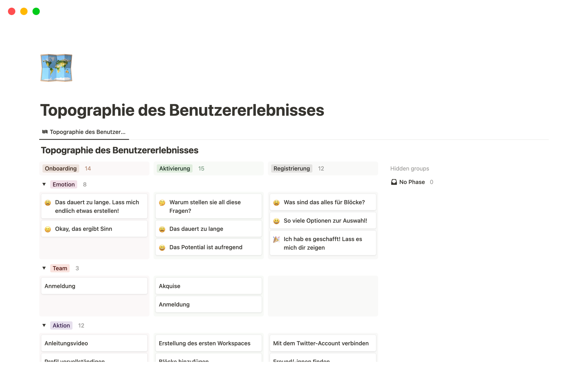This screenshot has width=588, height=368.
Task: Click the No Phase inbox icon
Action: [394, 182]
